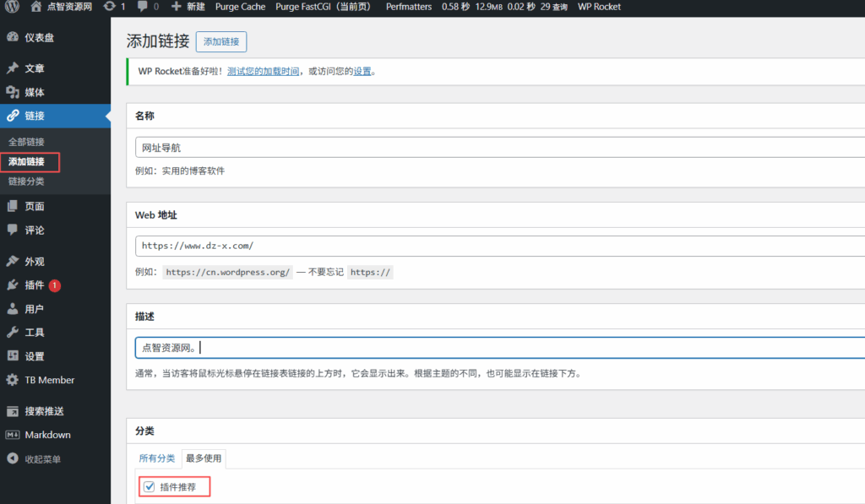Open the 测试您的加载时间 link
This screenshot has width=865, height=504.
(263, 72)
